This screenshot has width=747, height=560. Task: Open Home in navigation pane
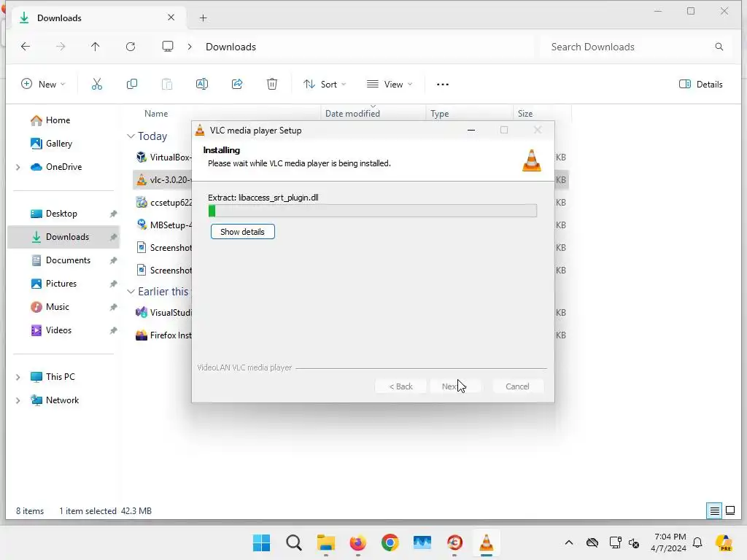[58, 120]
